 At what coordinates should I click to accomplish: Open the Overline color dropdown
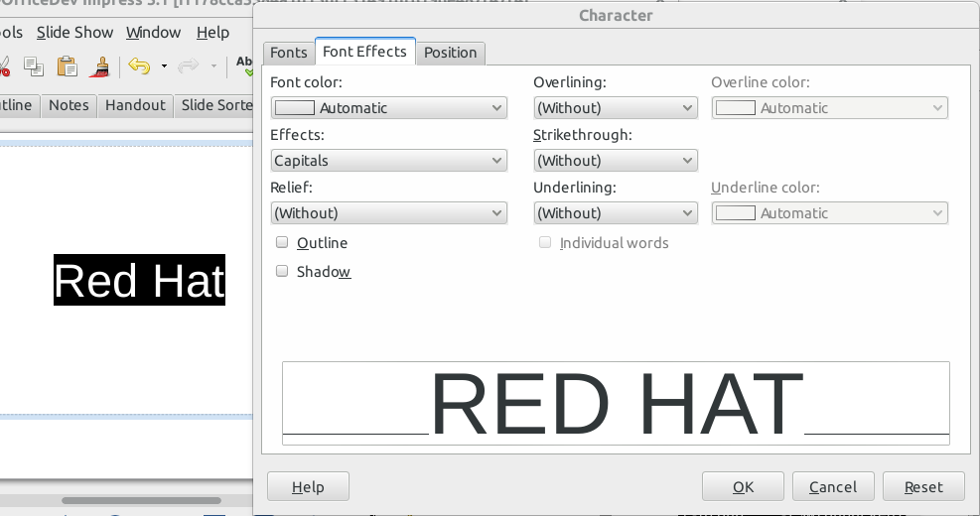(x=830, y=108)
